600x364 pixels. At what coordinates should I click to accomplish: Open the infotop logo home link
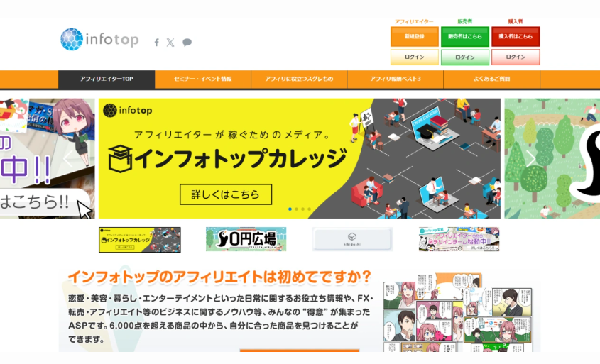(99, 39)
